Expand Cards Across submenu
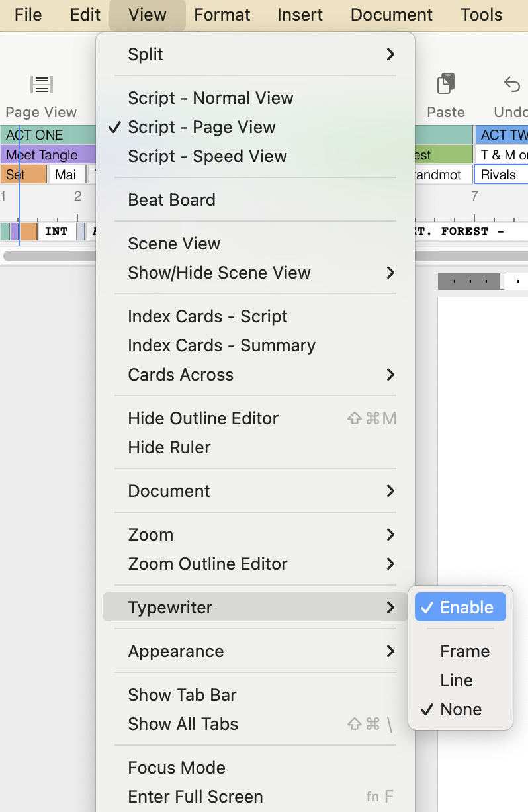Screen dimensions: 528x812 [x=255, y=375]
